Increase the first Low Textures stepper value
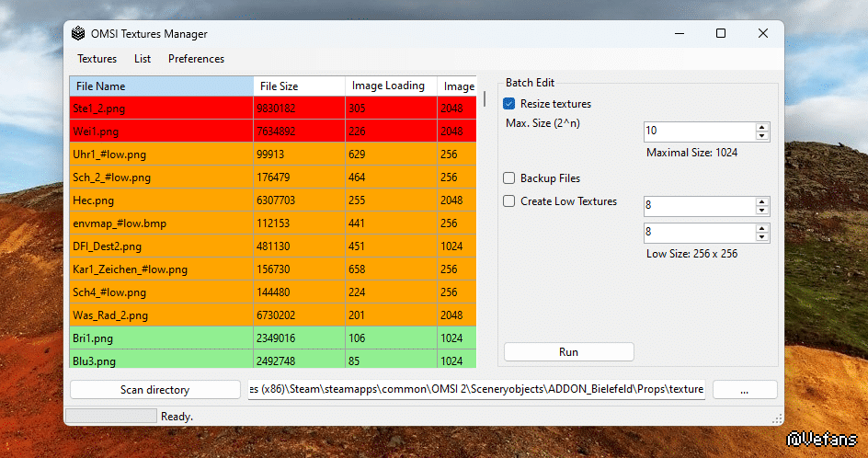This screenshot has width=868, height=458. click(761, 201)
